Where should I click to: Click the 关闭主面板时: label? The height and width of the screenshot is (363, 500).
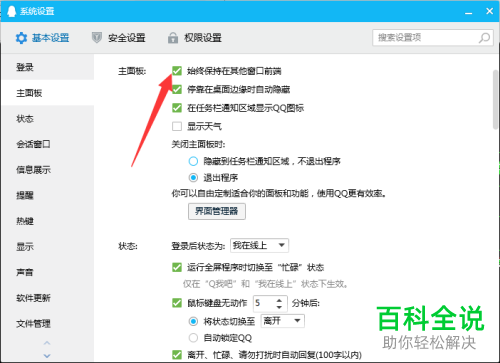click(x=199, y=144)
